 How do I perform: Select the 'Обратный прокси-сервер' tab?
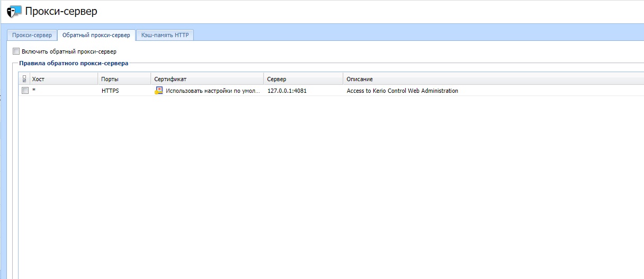click(96, 35)
